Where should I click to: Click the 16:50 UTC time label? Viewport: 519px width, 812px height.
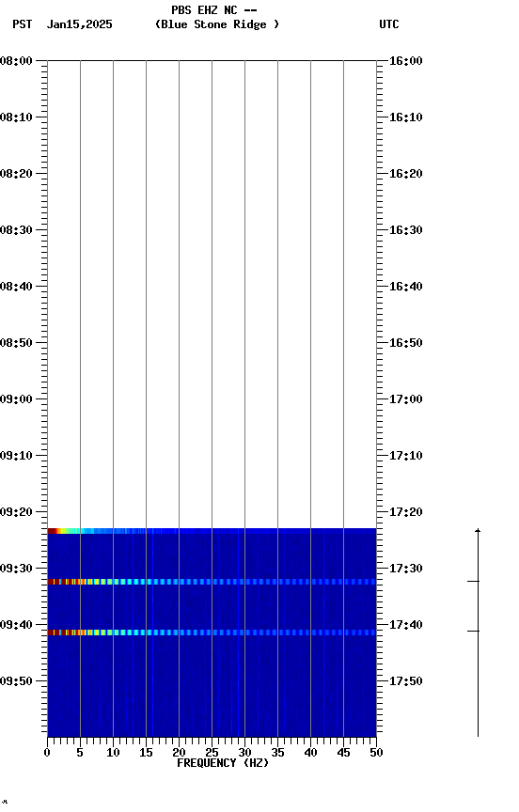406,343
